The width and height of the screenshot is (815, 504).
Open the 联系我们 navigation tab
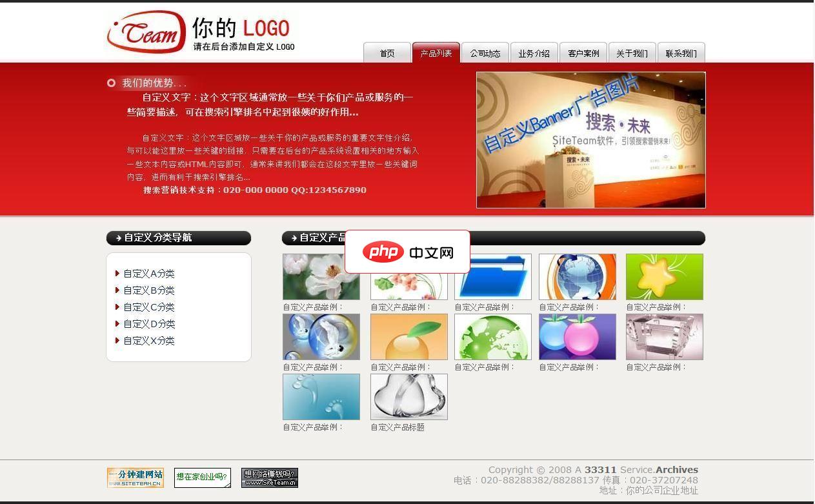(x=681, y=54)
